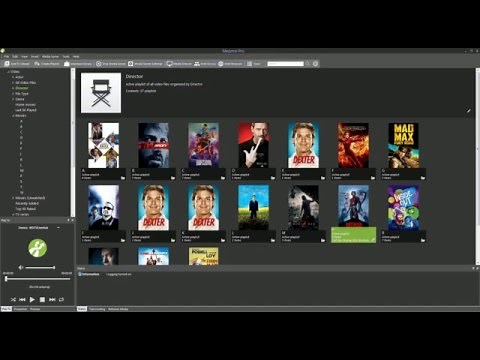
Task: Open the Mad Max poster playlist
Action: pyautogui.click(x=403, y=145)
